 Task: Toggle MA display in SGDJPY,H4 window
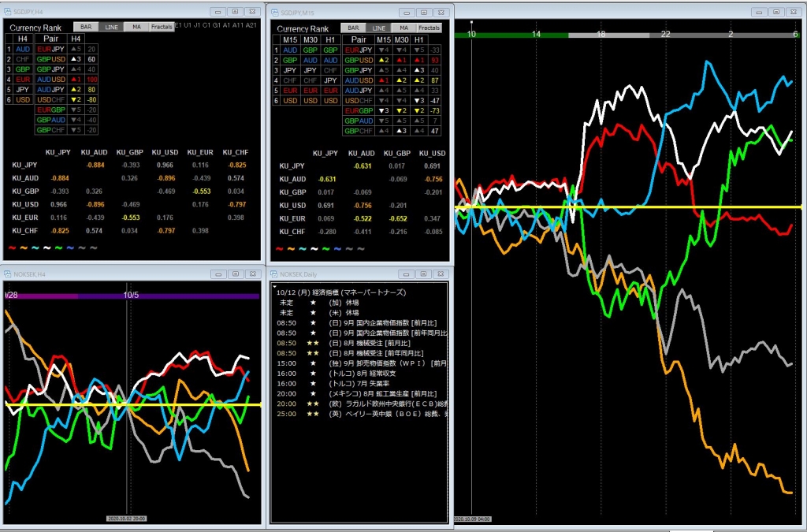click(136, 27)
